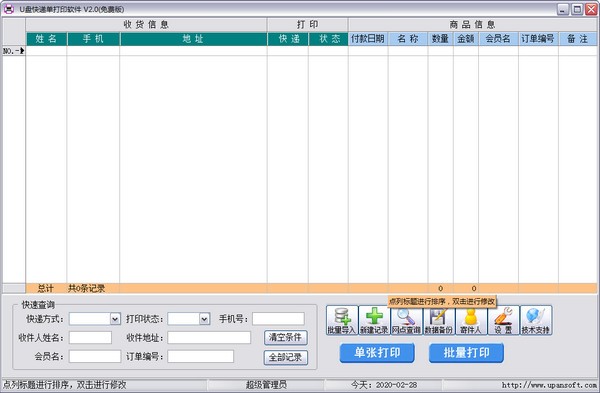The width and height of the screenshot is (600, 393).
Task: Click the 共0条记录 total text
Action: pyautogui.click(x=86, y=288)
